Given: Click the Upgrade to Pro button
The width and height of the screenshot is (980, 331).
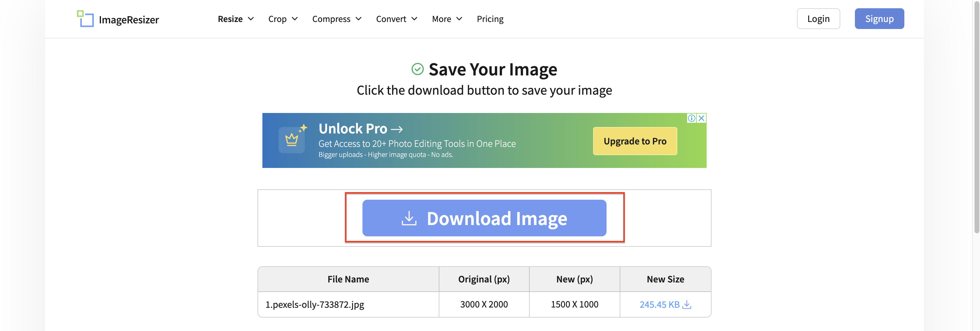Looking at the screenshot, I should [635, 141].
